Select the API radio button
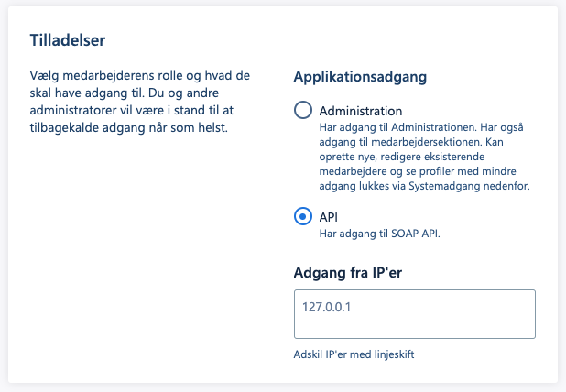Image resolution: width=566 pixels, height=392 pixels. pos(303,216)
